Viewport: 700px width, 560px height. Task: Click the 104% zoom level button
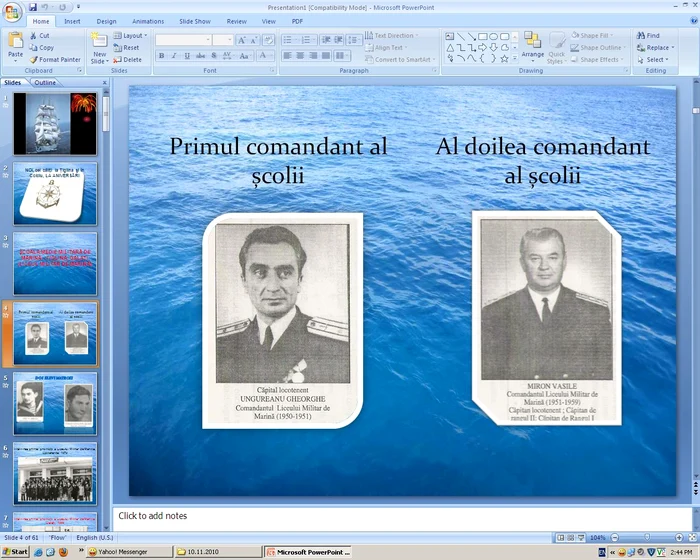click(597, 538)
